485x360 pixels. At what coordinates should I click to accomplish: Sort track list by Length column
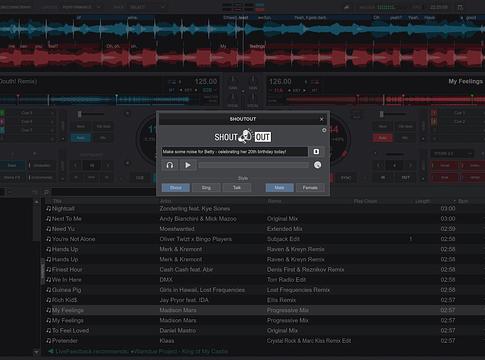point(422,201)
